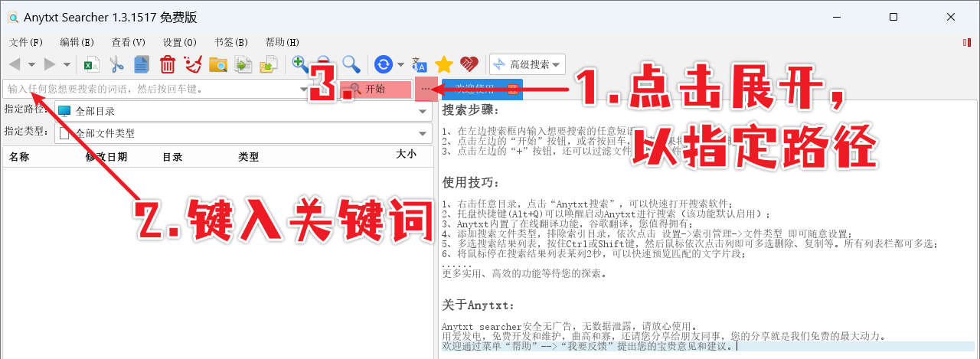
Task: Go back with the left arrow icon
Action: coord(15,64)
